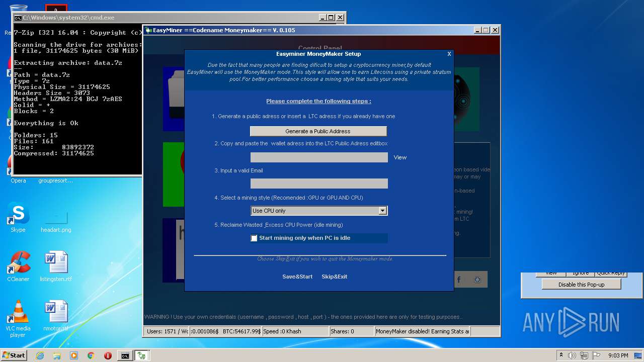This screenshot has width=644, height=362.
Task: Click Disable this Pop-up button
Action: pos(581,285)
